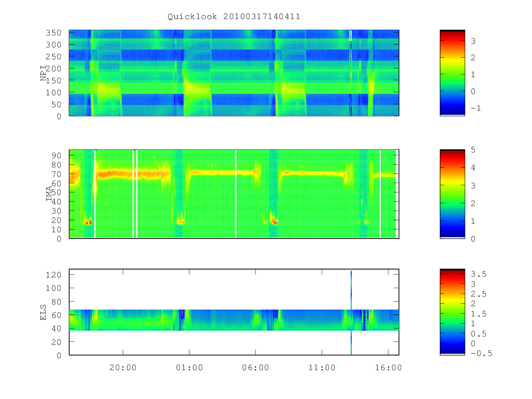Screen dimensions: 532x399
Task: Click the -1 label on the NPI color bar
Action: (x=475, y=108)
